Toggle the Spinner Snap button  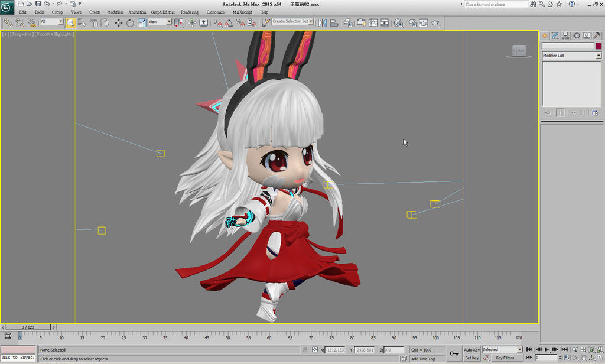(252, 23)
